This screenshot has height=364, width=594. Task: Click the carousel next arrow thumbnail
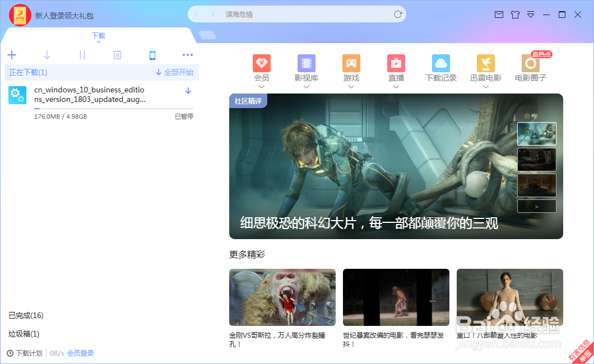click(537, 206)
